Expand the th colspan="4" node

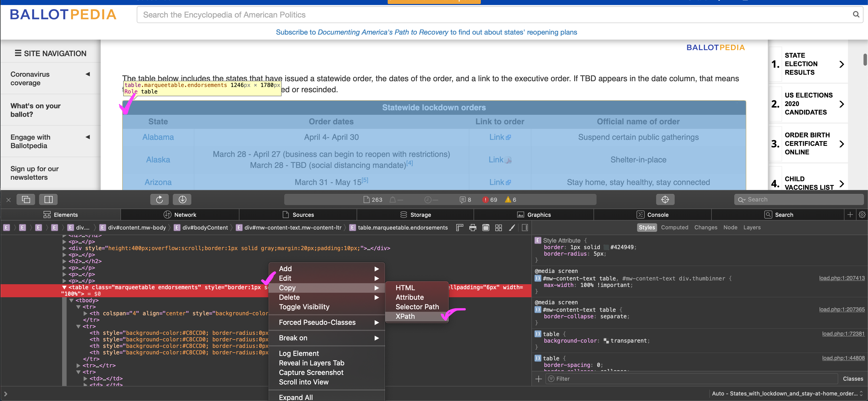tap(85, 314)
